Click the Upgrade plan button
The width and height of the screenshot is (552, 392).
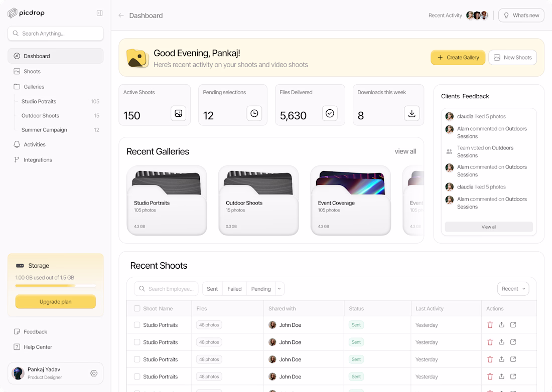pyautogui.click(x=55, y=302)
